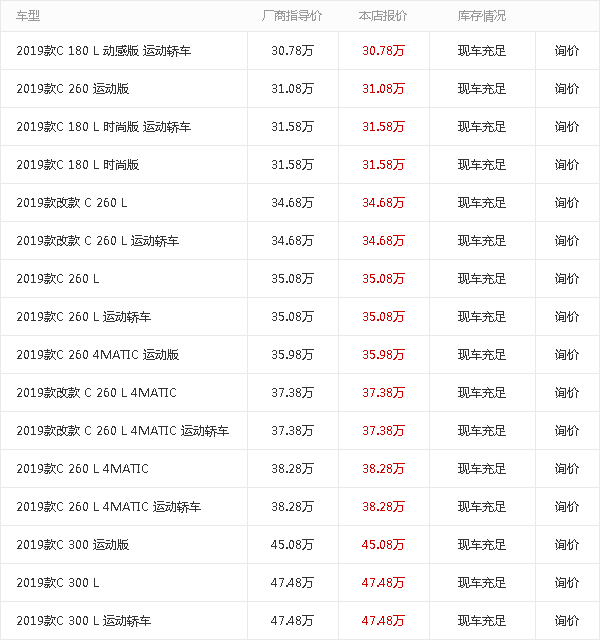
Task: Click the 车型 column header
Action: click(x=29, y=16)
